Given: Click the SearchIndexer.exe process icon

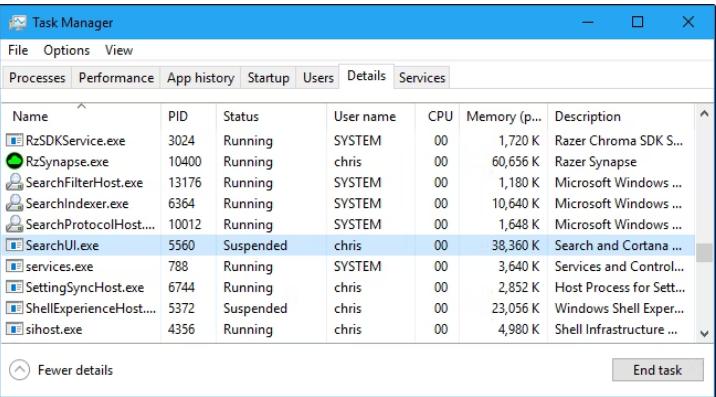Looking at the screenshot, I should (x=14, y=203).
